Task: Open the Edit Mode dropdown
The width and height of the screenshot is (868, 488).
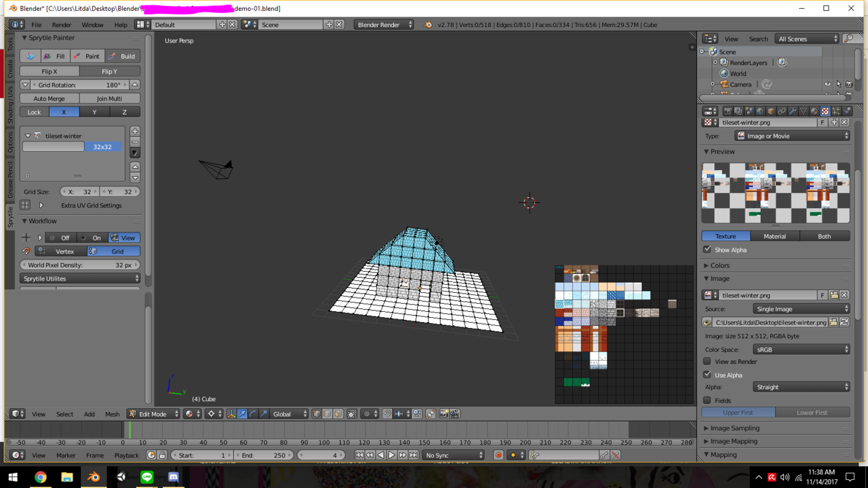Action: click(154, 413)
